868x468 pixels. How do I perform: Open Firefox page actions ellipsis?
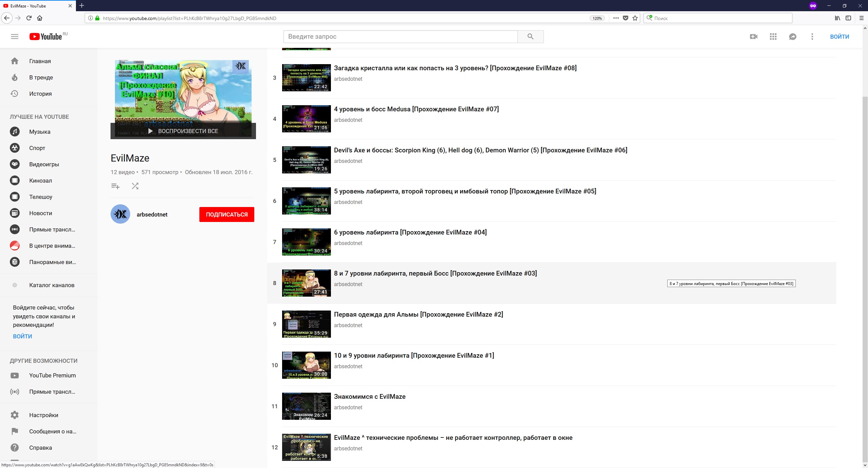pos(616,18)
